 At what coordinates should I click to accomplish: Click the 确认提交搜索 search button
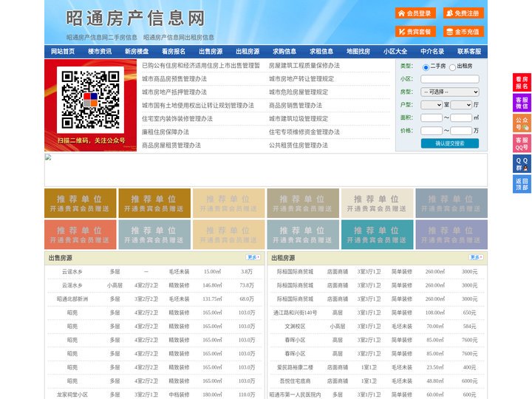(x=450, y=143)
